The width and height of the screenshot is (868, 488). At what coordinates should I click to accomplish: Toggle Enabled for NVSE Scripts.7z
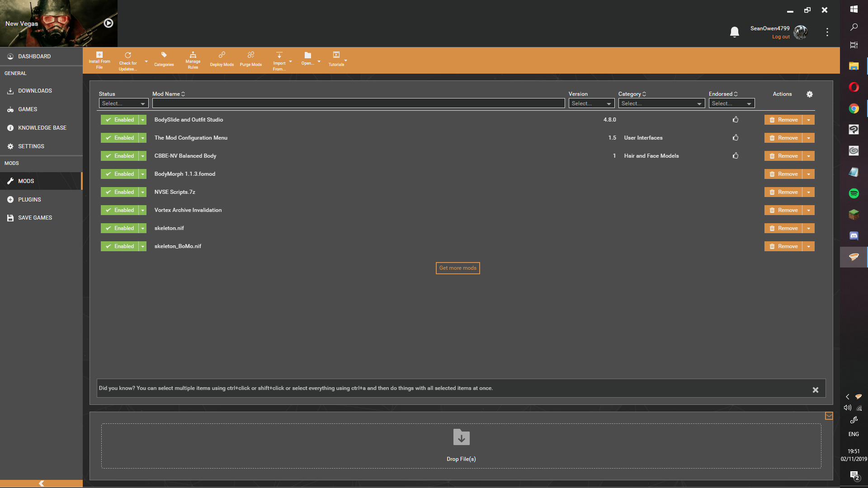[x=120, y=192]
